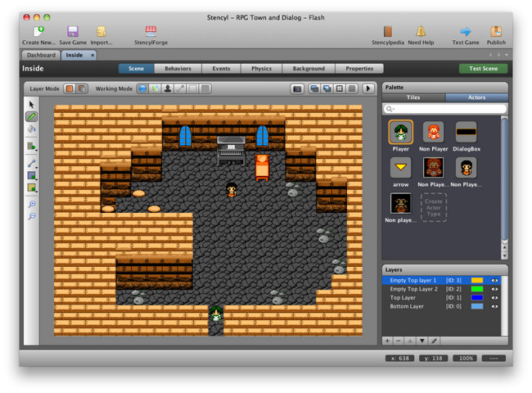Click the play arrow in scene toolbar
Image resolution: width=532 pixels, height=393 pixels.
coord(368,89)
